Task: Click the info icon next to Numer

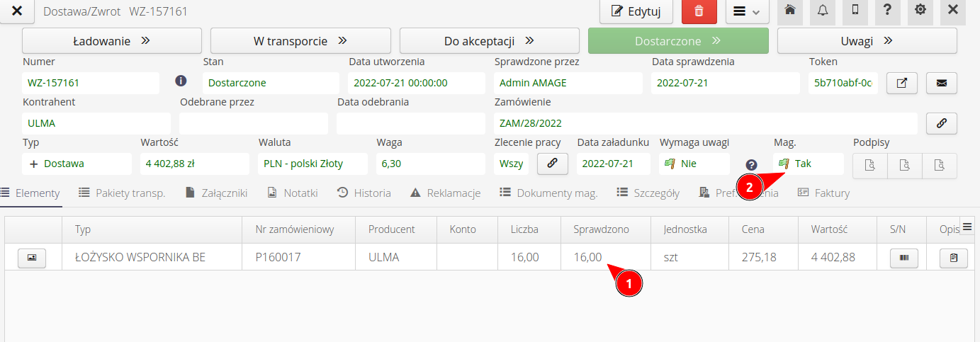Action: click(x=181, y=80)
